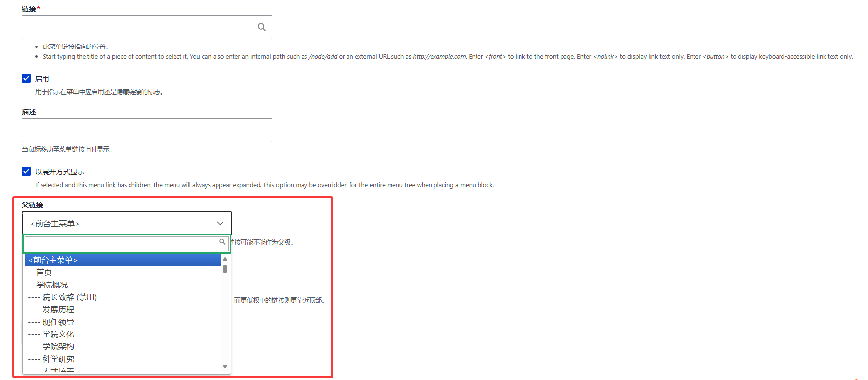The height and width of the screenshot is (380, 868).
Task: Choose 科学研究 from the list
Action: pyautogui.click(x=58, y=359)
